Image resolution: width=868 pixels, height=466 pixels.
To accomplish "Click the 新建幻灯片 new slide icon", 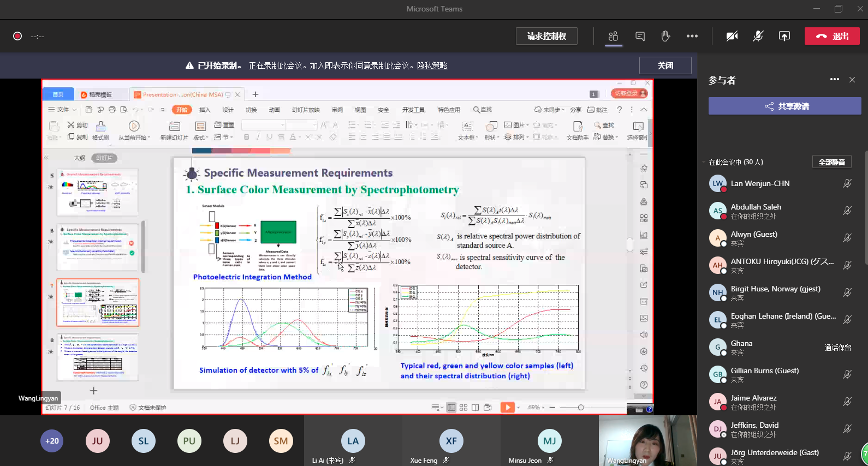I will coord(174,127).
